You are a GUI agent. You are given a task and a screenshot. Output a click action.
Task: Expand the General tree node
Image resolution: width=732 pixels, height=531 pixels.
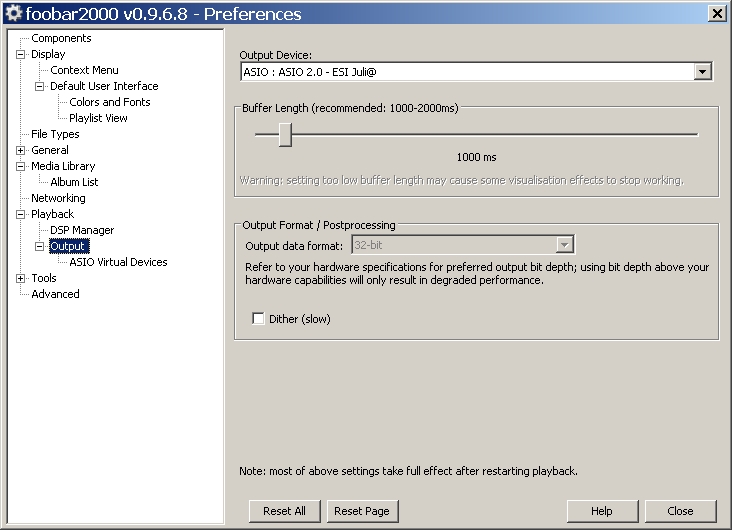[x=21, y=150]
